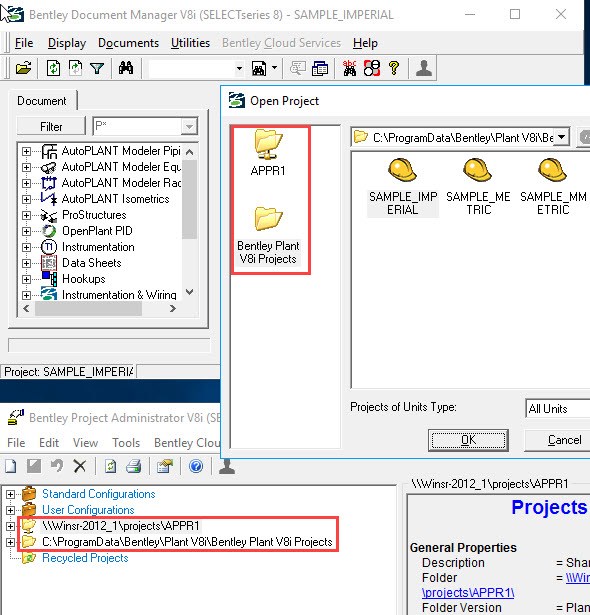Open the project path dropdown in Open Project
The height and width of the screenshot is (615, 590).
point(562,137)
